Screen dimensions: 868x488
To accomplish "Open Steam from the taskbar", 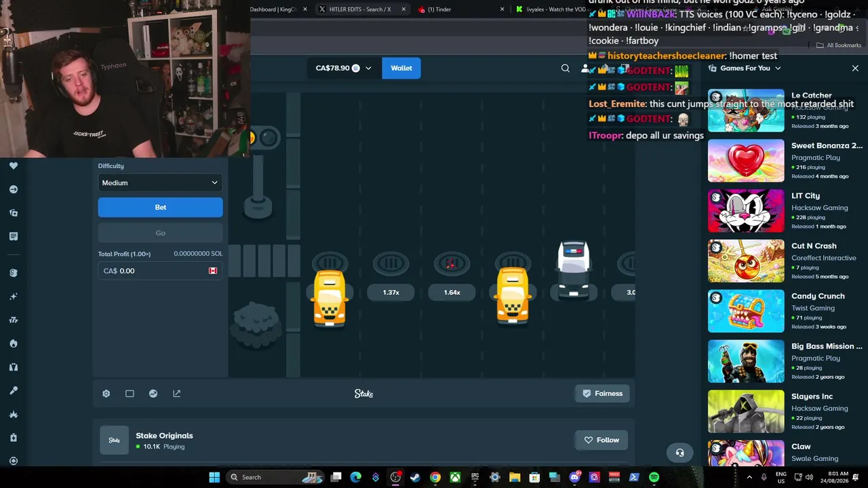I will coord(415,477).
